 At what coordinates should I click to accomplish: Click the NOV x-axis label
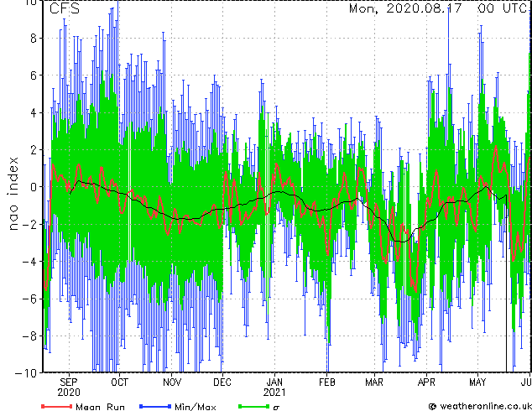coord(172,382)
